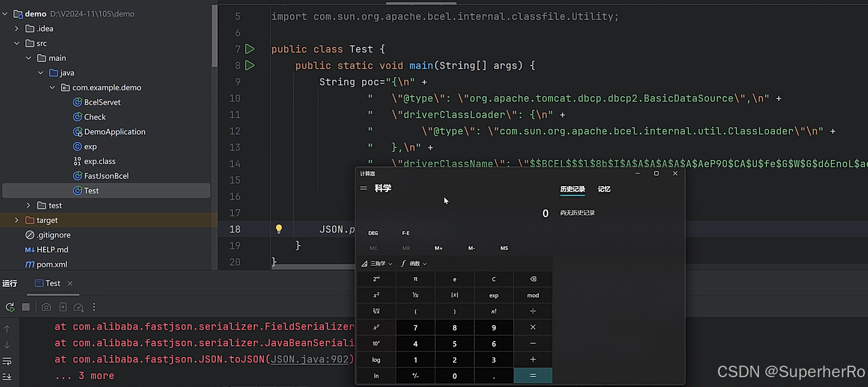Click the editor horizontal scrollbar
This screenshot has width=868, height=387.
tap(314, 267)
